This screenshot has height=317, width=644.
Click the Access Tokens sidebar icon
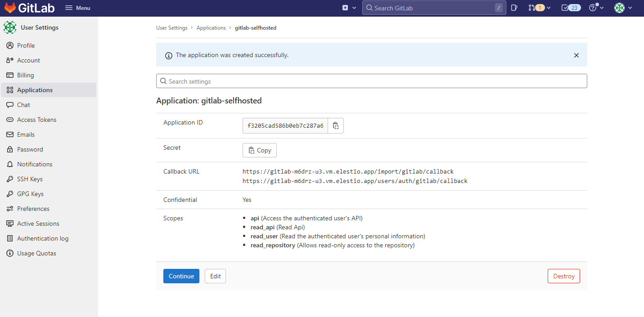(10, 120)
